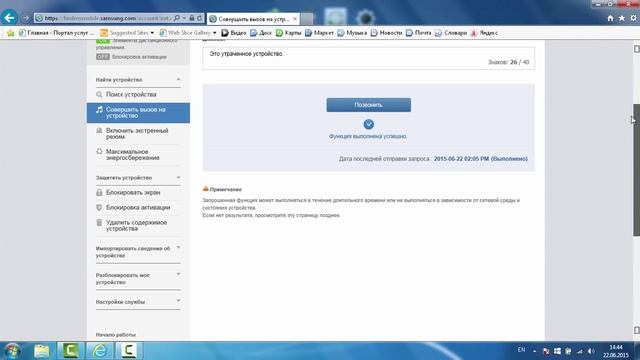
Task: Collapse the 'Найти устройство' section
Action: click(x=178, y=79)
